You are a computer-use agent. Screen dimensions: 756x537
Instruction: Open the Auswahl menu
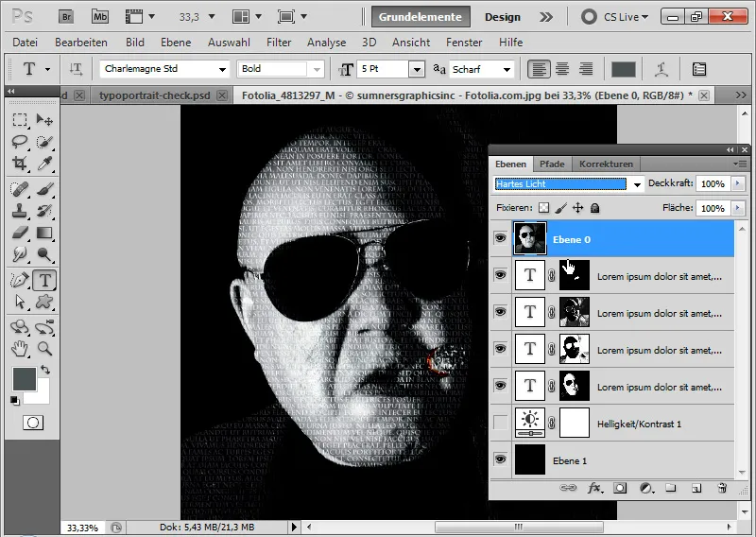click(x=229, y=43)
